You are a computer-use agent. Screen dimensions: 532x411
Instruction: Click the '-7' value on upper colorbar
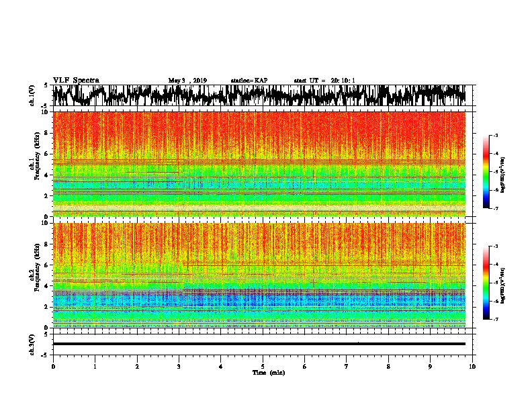point(495,208)
